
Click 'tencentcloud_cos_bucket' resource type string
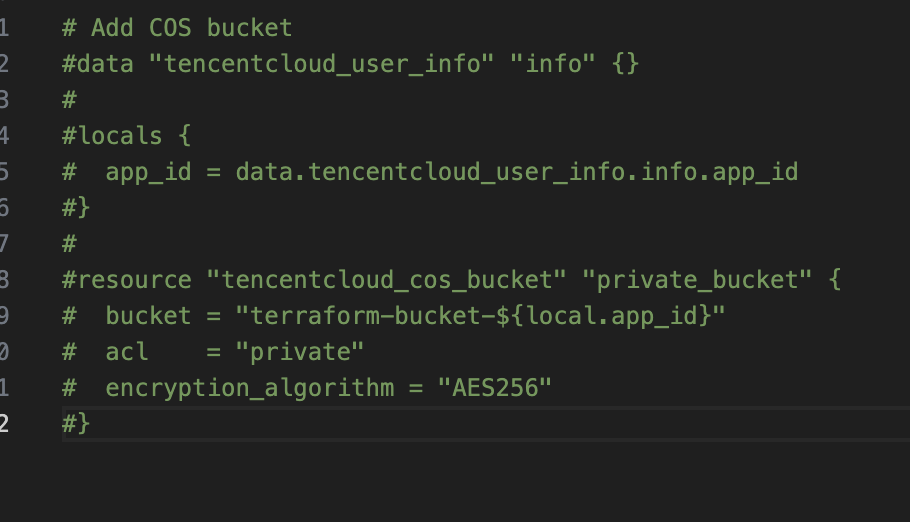(387, 280)
